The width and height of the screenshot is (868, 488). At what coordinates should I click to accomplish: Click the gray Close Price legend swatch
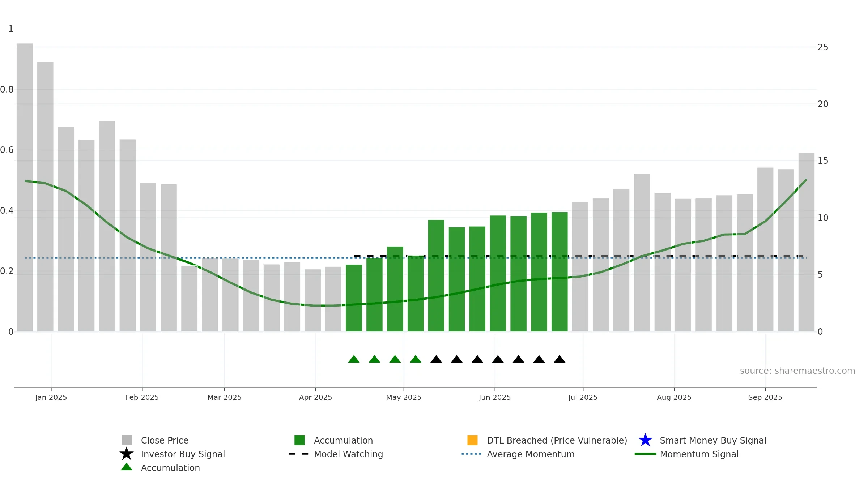[x=127, y=440]
